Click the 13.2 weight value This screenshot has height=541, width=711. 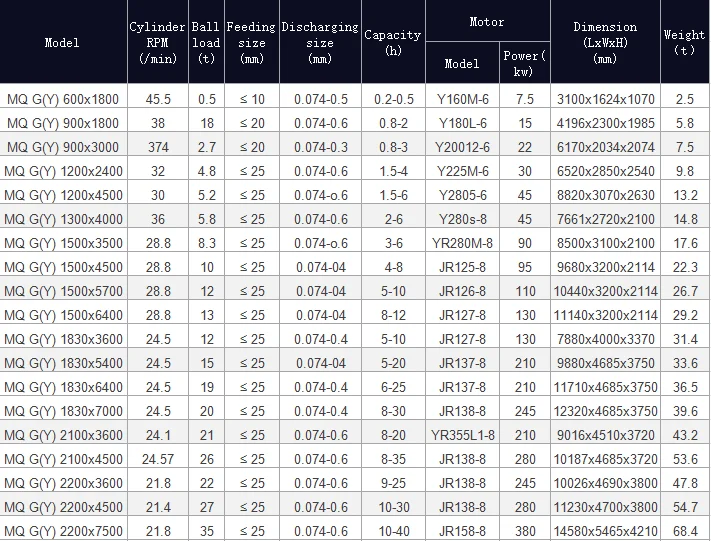click(685, 195)
